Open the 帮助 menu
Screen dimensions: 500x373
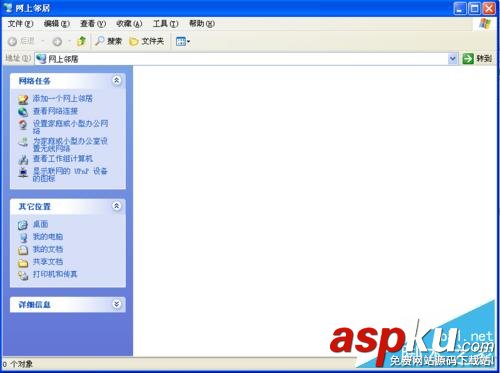(202, 24)
